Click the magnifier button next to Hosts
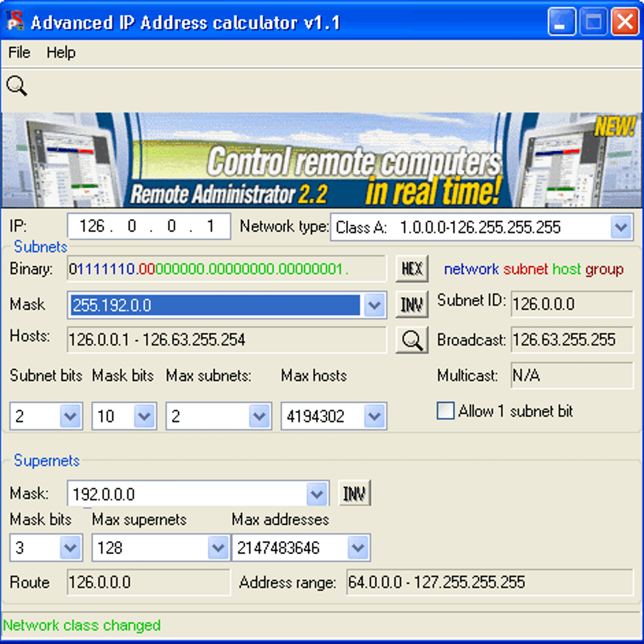 pos(411,340)
